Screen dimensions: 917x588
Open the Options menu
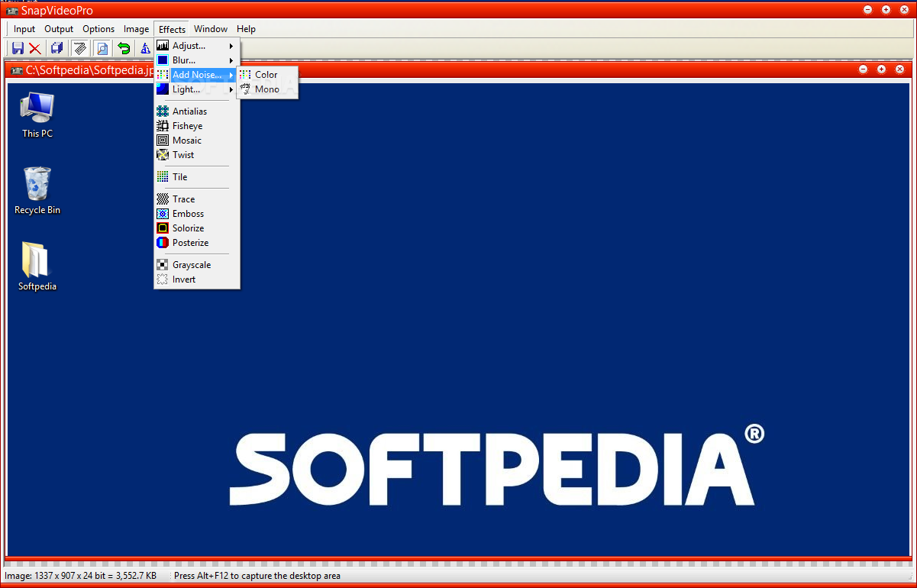point(98,29)
